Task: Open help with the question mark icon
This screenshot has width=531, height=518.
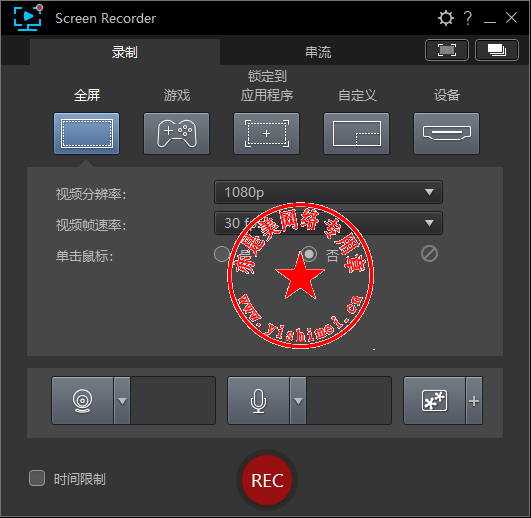Action: coord(468,18)
